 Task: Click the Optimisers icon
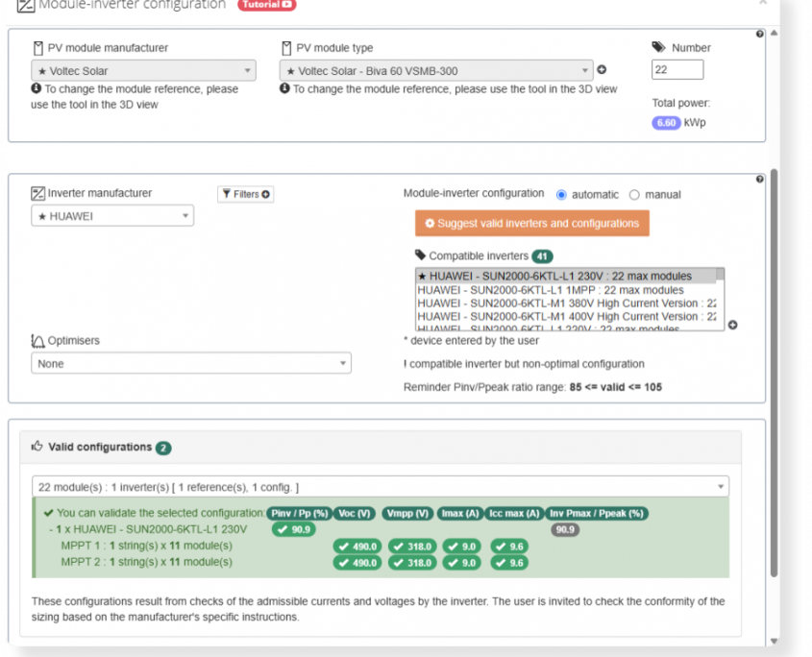pos(37,341)
